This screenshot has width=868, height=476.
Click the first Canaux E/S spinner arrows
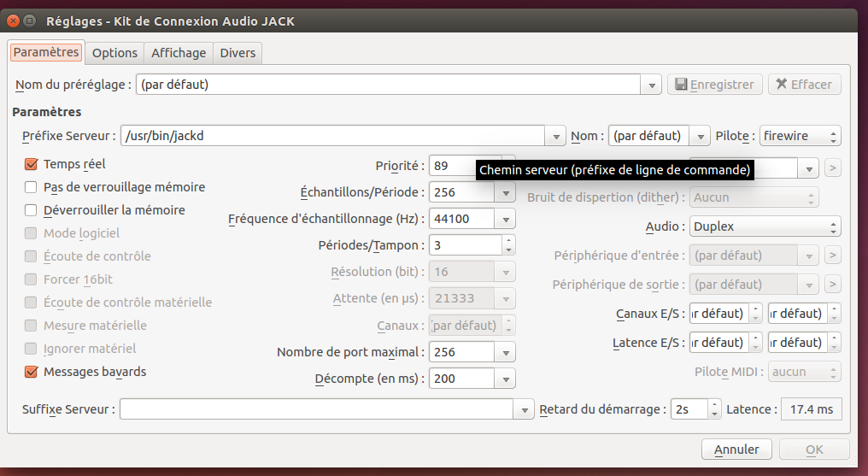[755, 314]
